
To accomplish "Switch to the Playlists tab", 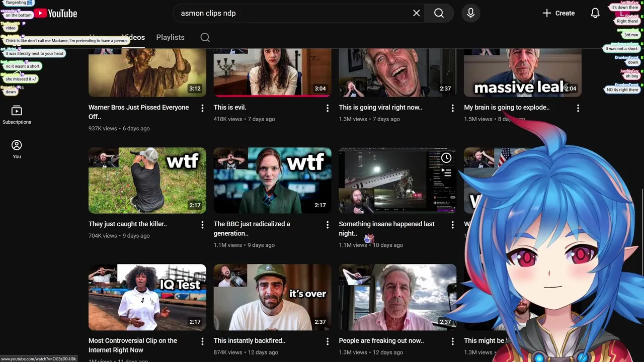I will tap(170, 37).
